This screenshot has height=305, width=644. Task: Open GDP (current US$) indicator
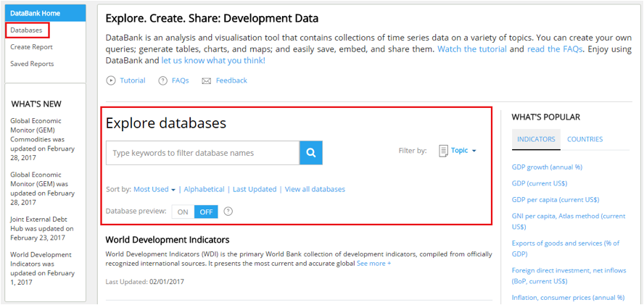[x=540, y=183]
